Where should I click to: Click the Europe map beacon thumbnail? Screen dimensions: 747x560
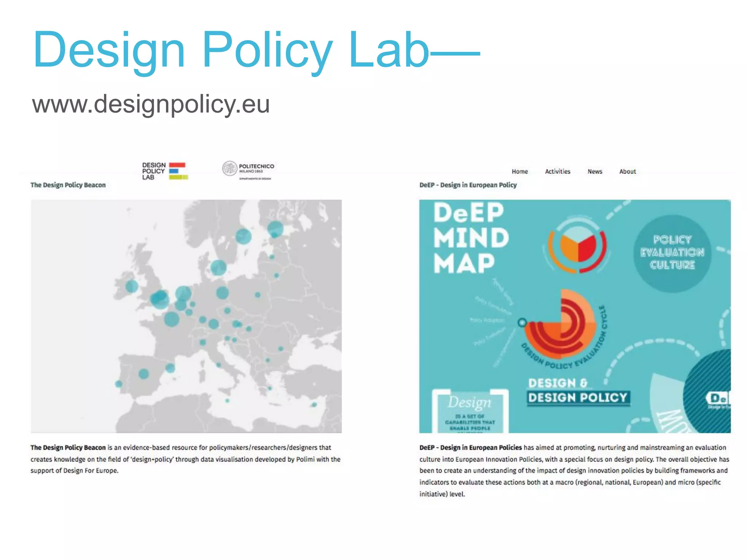point(186,316)
